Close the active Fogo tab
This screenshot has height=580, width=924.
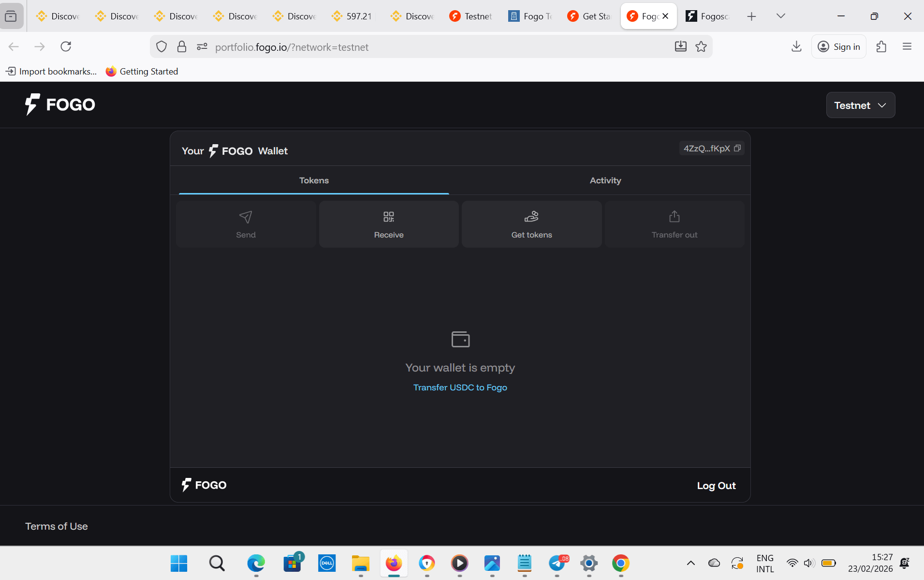(665, 16)
